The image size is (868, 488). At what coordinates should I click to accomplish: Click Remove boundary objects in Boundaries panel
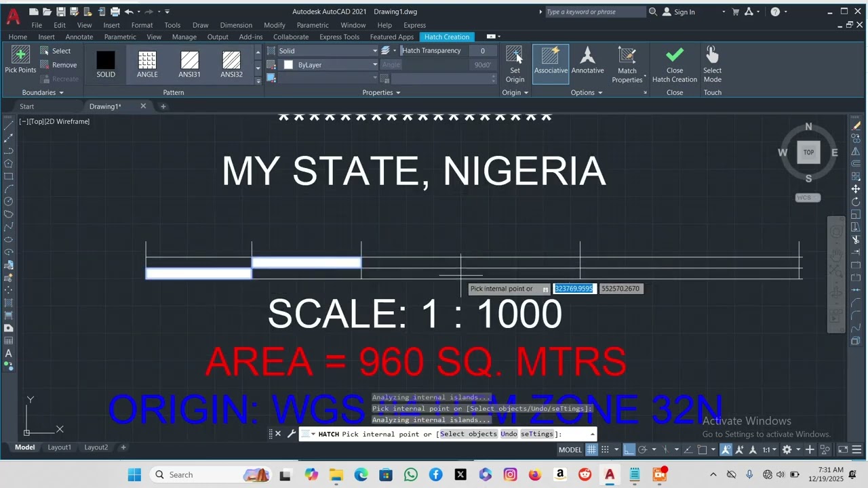click(x=58, y=65)
